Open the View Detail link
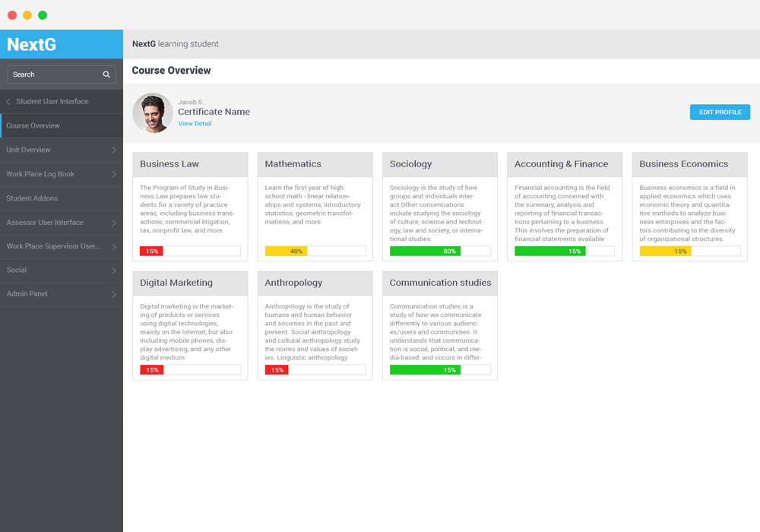Screen dimensions: 760x532 195,123
